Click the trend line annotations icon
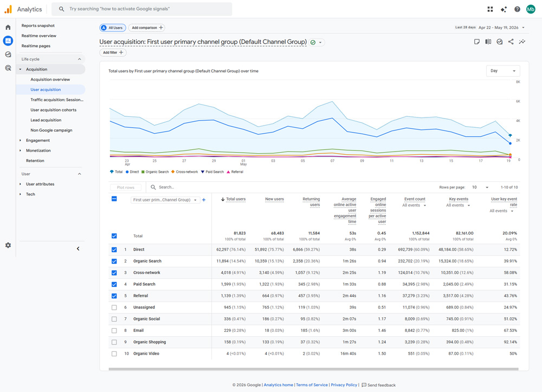This screenshot has height=392, width=542. [x=522, y=42]
